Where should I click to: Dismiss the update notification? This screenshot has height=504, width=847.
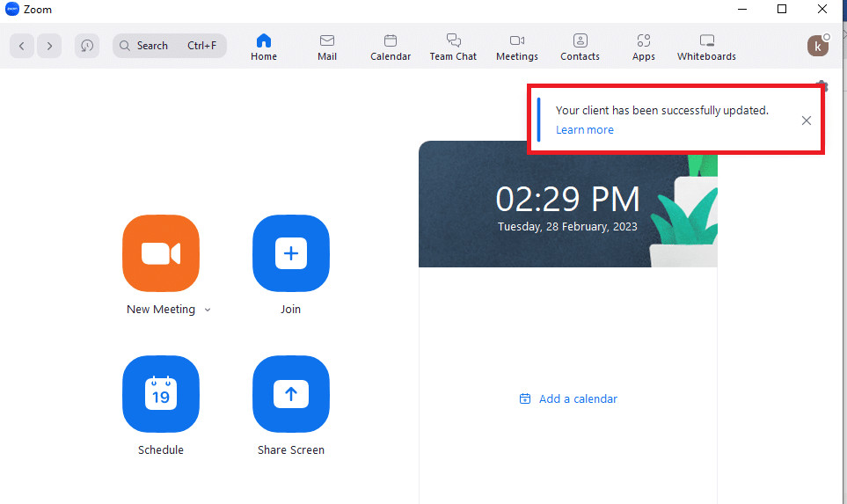(807, 121)
